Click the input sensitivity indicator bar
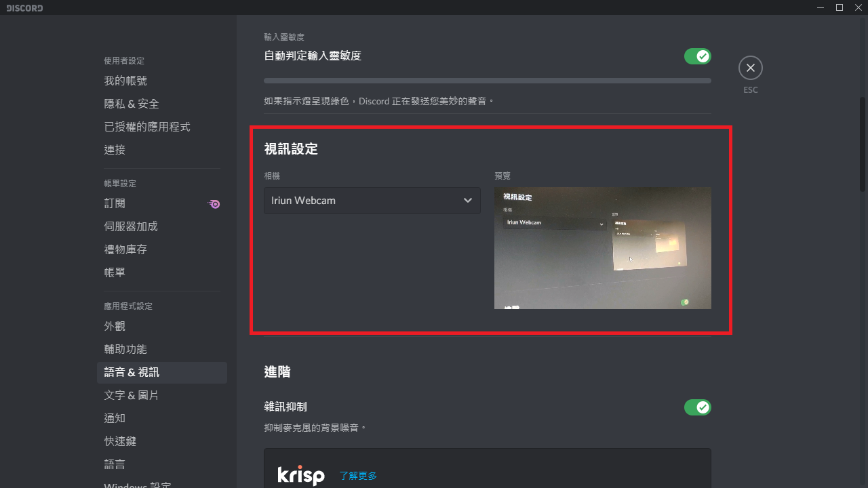This screenshot has height=488, width=868. click(x=488, y=81)
